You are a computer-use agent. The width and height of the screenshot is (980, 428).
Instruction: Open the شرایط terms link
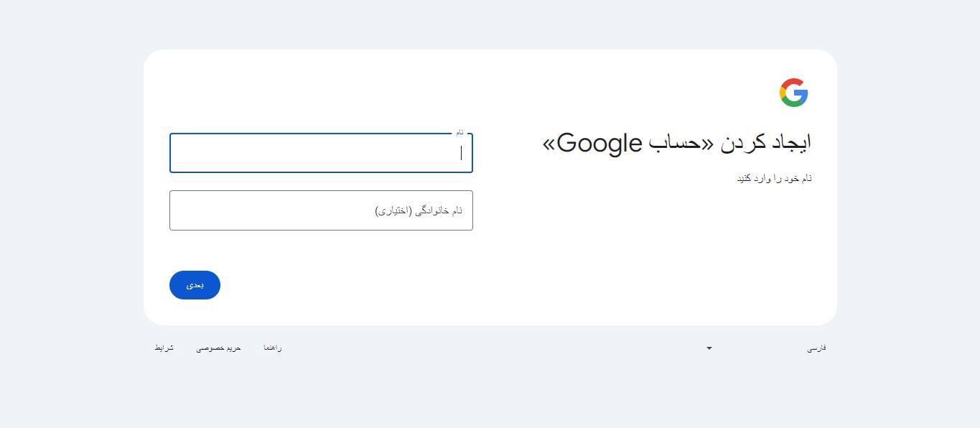(x=164, y=348)
